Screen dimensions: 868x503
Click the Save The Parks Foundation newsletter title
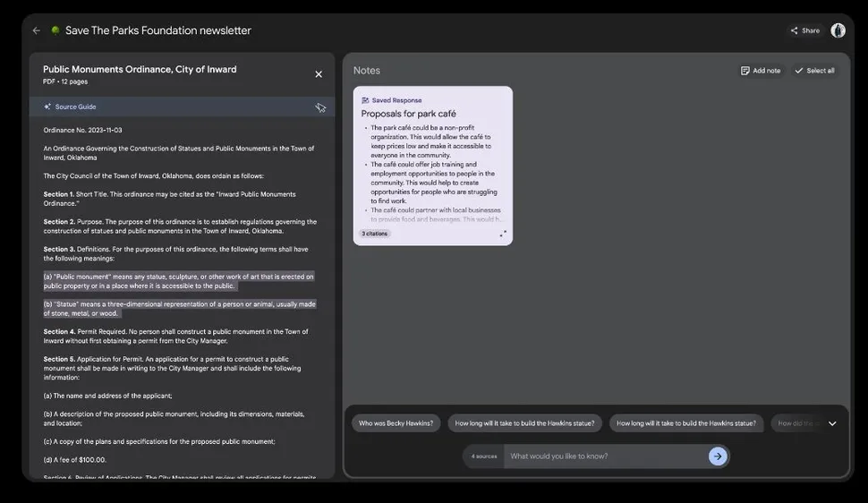point(158,30)
